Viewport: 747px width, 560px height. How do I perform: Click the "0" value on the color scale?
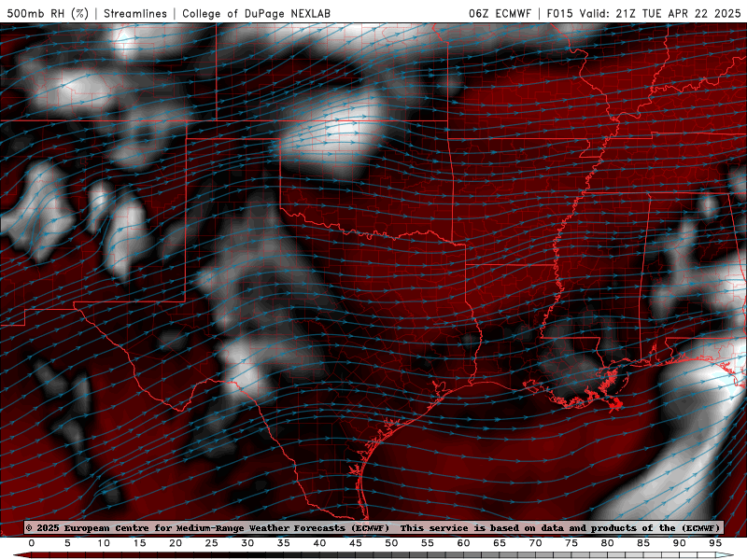point(32,543)
